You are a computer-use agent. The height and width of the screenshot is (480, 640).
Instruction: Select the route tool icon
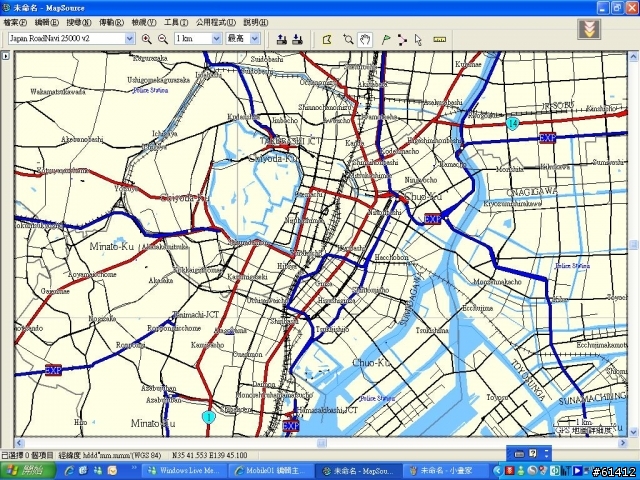click(402, 40)
